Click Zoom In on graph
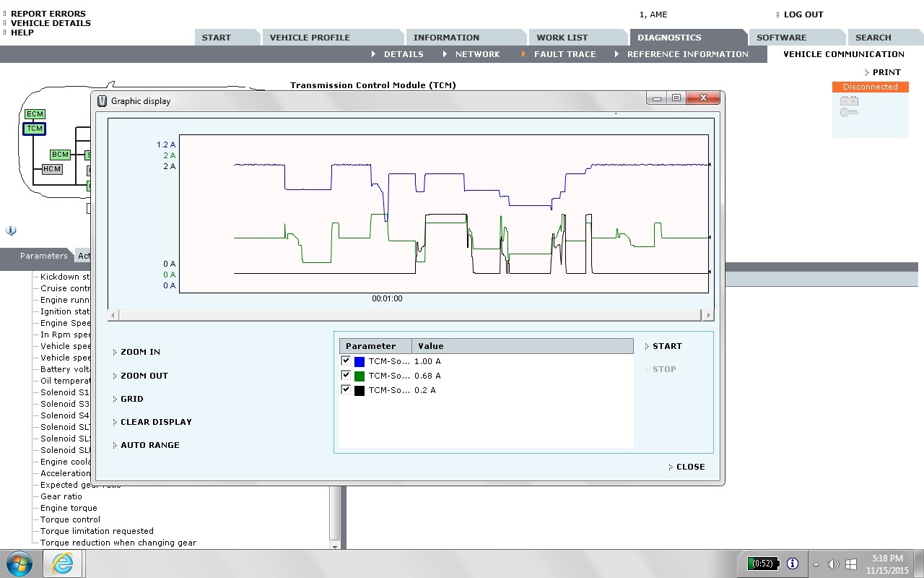This screenshot has height=578, width=924. click(x=140, y=352)
